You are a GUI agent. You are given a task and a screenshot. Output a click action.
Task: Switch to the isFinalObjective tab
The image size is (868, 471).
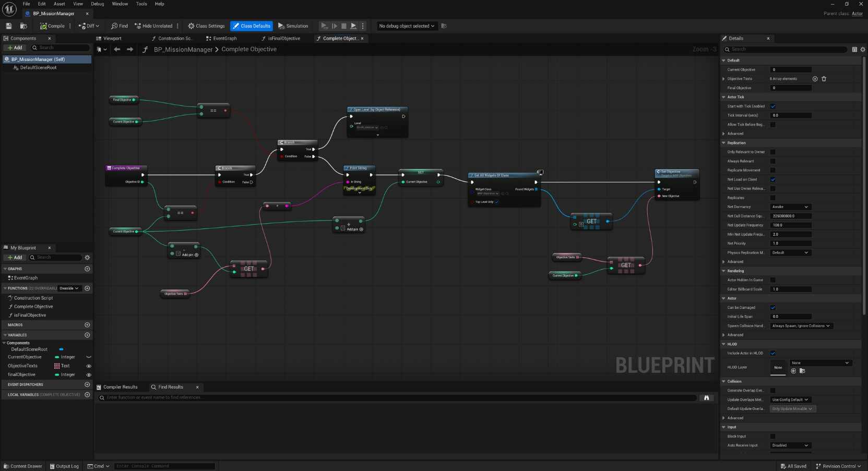point(284,39)
